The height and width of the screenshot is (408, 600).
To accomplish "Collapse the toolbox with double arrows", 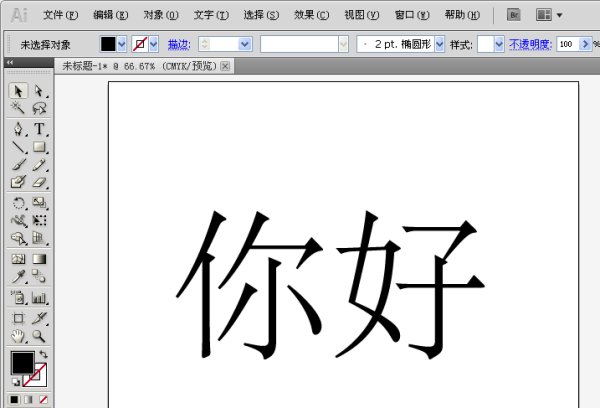I will (10, 62).
